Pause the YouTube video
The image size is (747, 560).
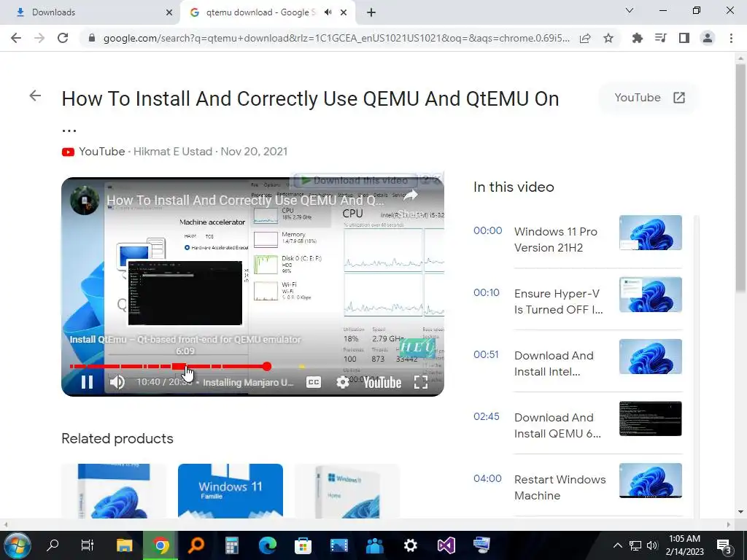(x=88, y=382)
